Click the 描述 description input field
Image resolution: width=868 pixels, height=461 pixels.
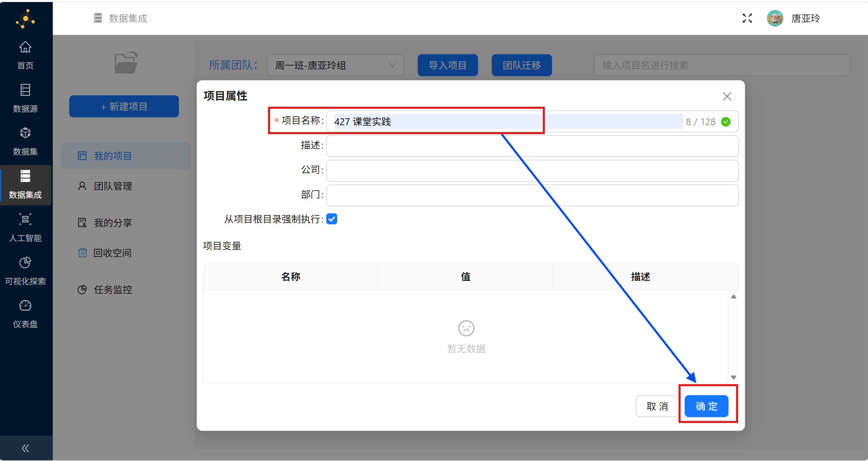(532, 146)
